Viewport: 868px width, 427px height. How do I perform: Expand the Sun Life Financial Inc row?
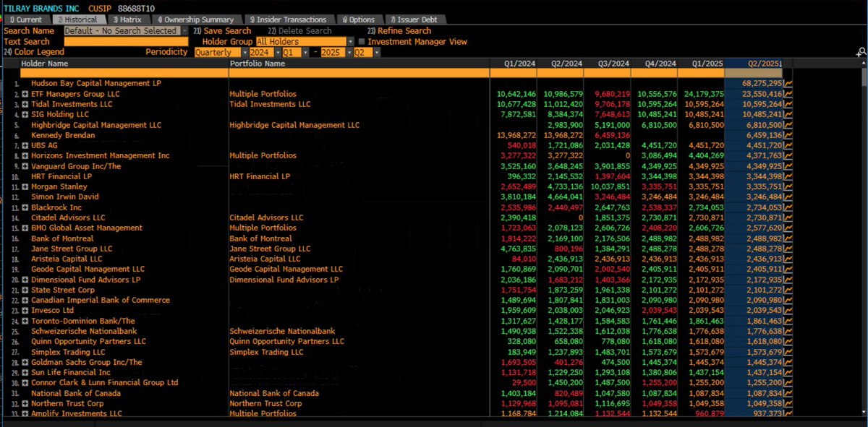[x=25, y=372]
